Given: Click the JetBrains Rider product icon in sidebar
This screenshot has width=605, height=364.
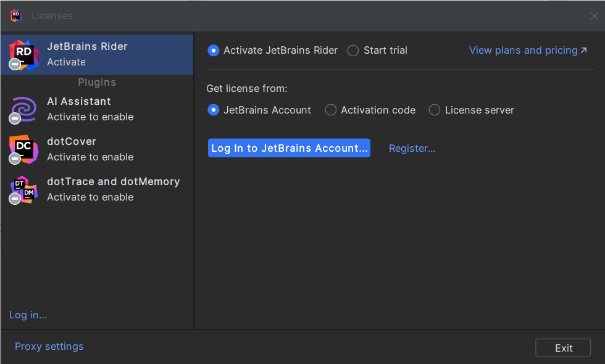Looking at the screenshot, I should (24, 55).
